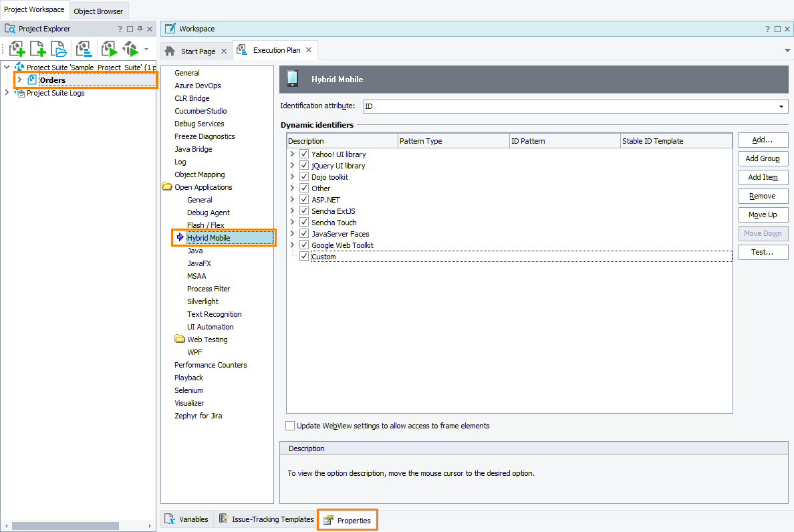Open an existing file via the open icon
794x532 pixels.
(58, 48)
